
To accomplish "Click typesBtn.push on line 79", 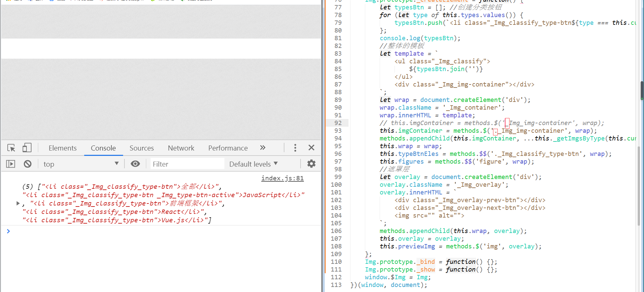I will coord(418,23).
